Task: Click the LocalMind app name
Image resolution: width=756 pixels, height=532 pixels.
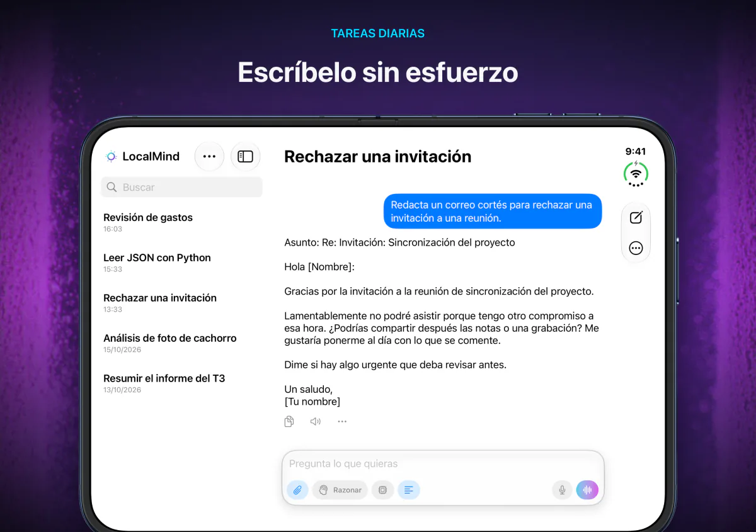Action: (151, 157)
